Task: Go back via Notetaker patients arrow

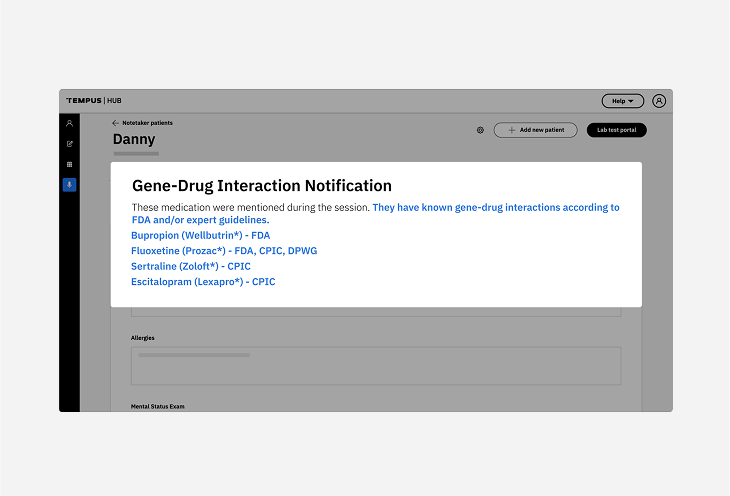Action: click(115, 123)
